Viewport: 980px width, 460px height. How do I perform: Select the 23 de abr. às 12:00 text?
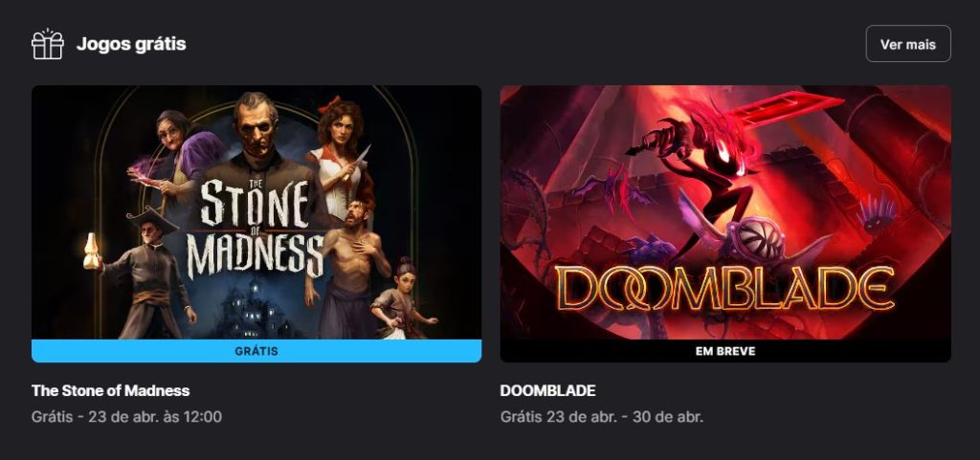pos(155,416)
